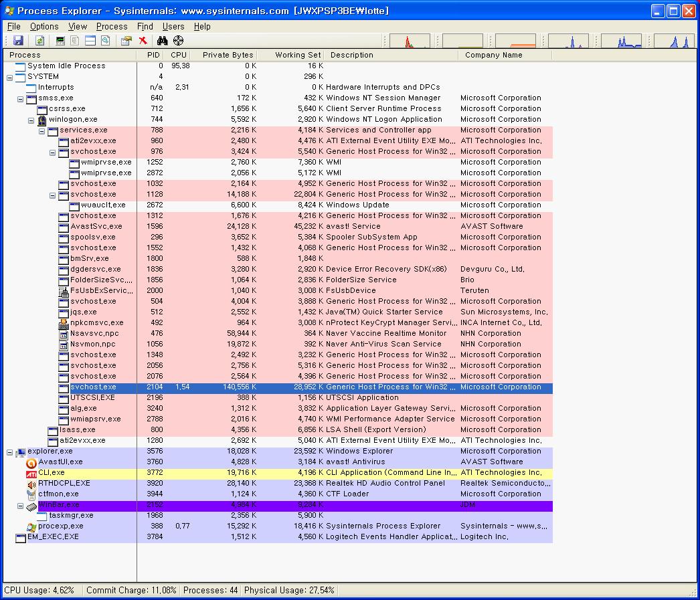The height and width of the screenshot is (600, 700).
Task: Click the binoculars Find icon
Action: pos(162,41)
